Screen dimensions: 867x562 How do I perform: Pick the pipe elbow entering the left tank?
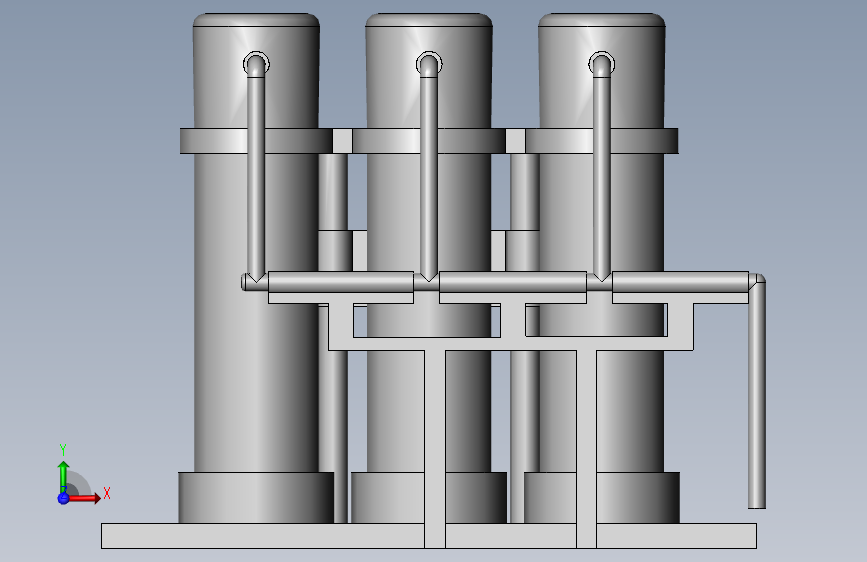(256, 64)
